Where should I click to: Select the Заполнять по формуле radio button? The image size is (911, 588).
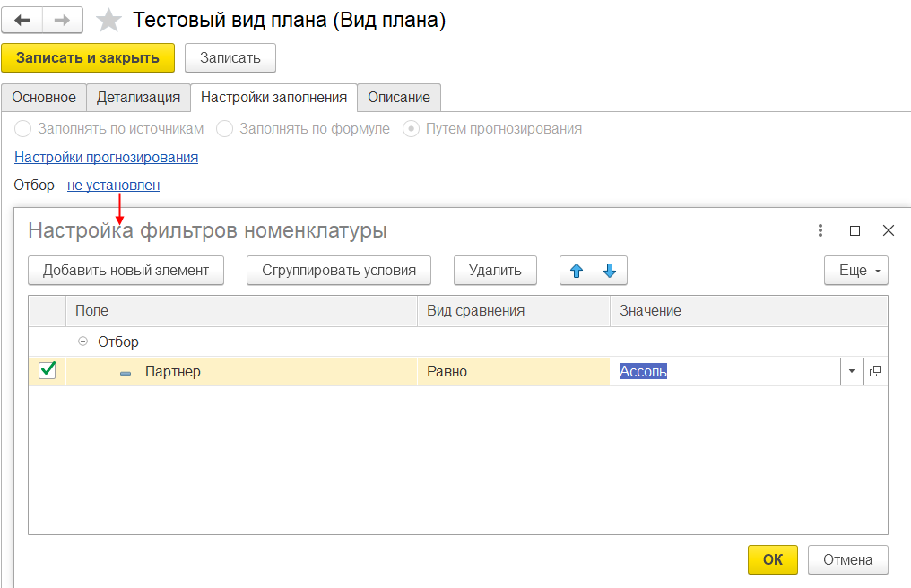pos(225,128)
